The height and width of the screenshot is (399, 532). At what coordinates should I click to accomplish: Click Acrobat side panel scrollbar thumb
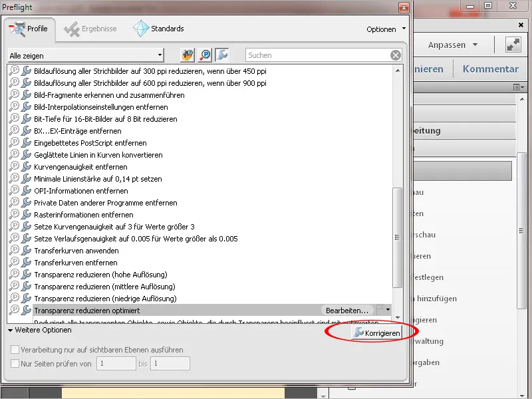(x=521, y=231)
